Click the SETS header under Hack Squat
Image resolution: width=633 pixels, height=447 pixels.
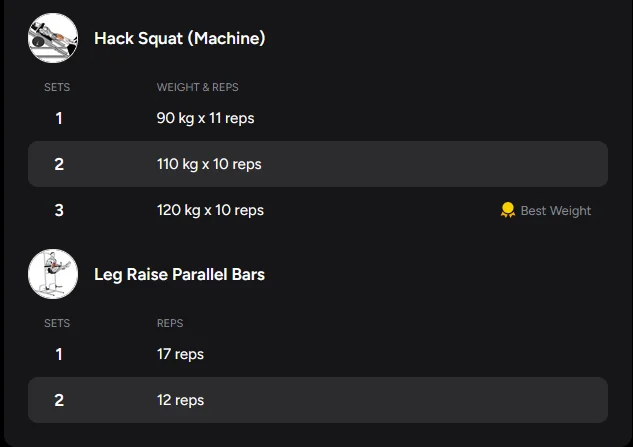tap(57, 87)
